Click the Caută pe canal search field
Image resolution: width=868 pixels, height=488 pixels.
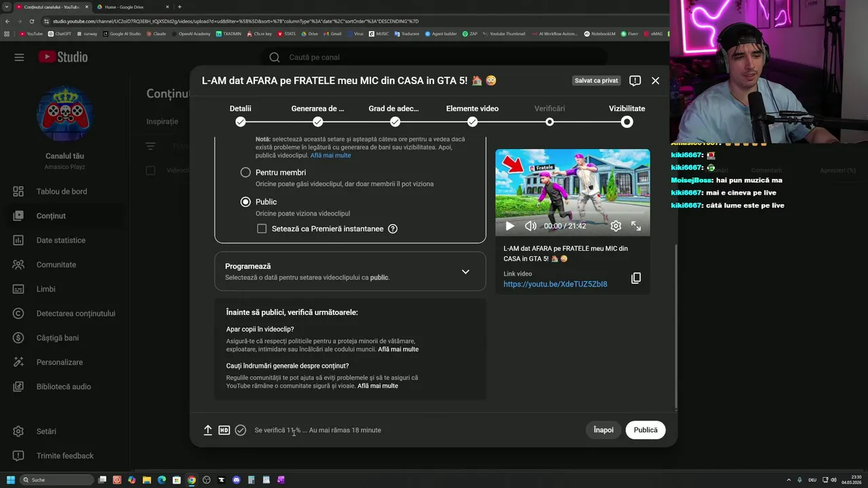coord(434,57)
